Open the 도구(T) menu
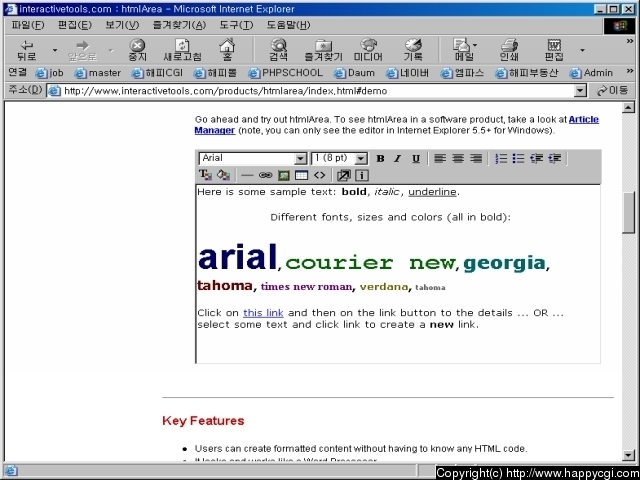Screen dimensions: 640x480 pos(236,25)
